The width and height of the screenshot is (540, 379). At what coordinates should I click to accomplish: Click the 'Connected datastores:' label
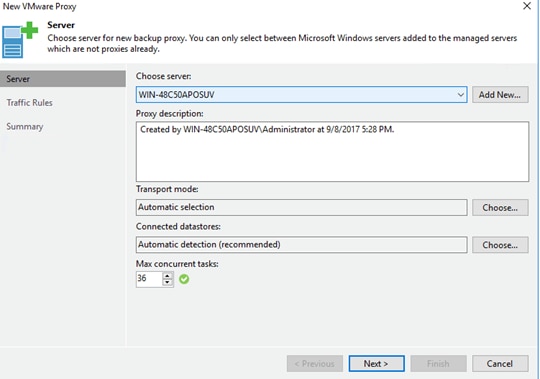pos(178,227)
